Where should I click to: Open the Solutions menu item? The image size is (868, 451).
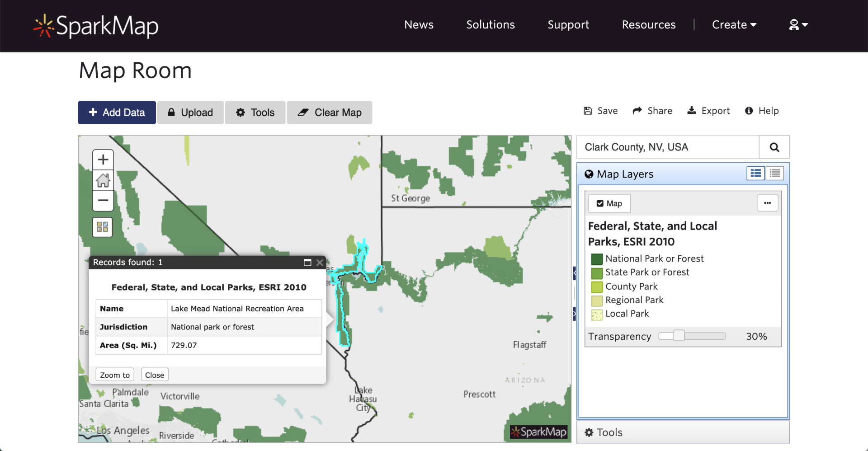[491, 25]
